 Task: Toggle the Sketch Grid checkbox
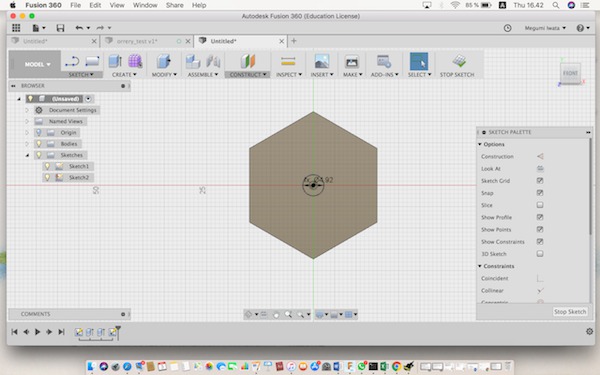pos(540,181)
